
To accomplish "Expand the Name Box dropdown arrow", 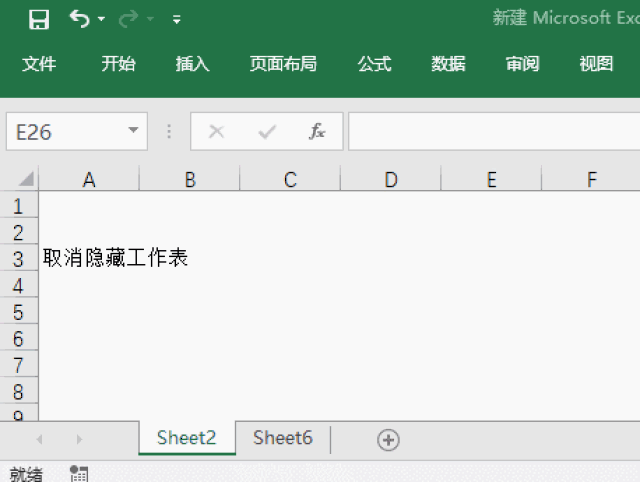I will [133, 131].
